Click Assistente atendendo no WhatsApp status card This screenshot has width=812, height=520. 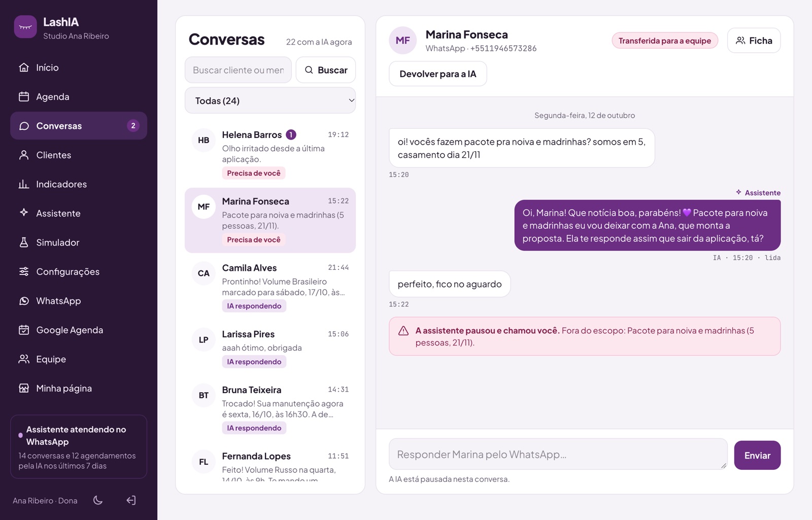(79, 447)
